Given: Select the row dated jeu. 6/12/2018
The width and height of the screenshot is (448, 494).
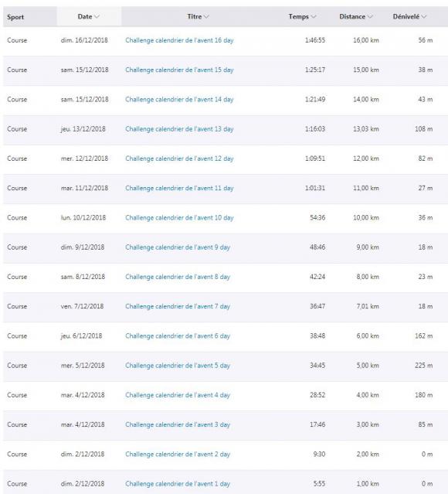Looking at the screenshot, I should 226,336.
